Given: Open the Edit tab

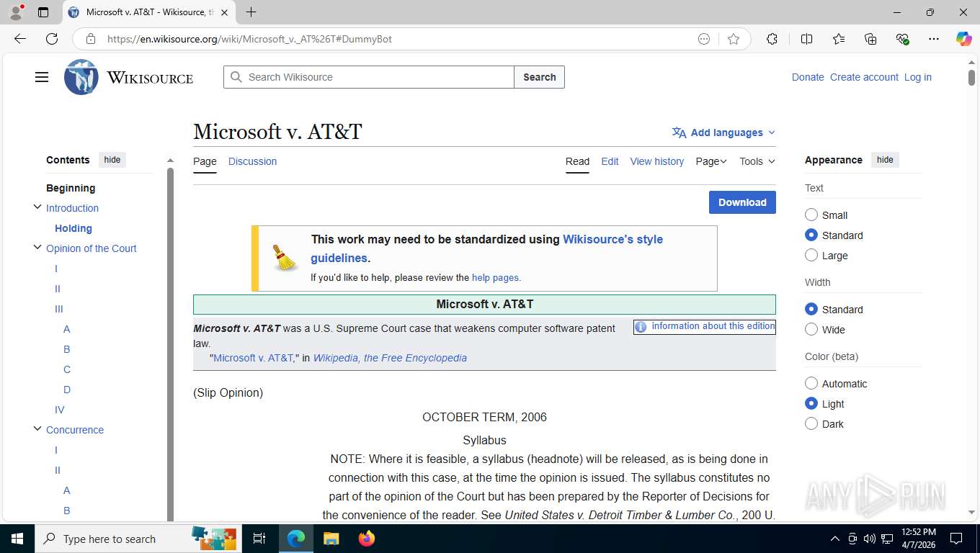Looking at the screenshot, I should (610, 161).
